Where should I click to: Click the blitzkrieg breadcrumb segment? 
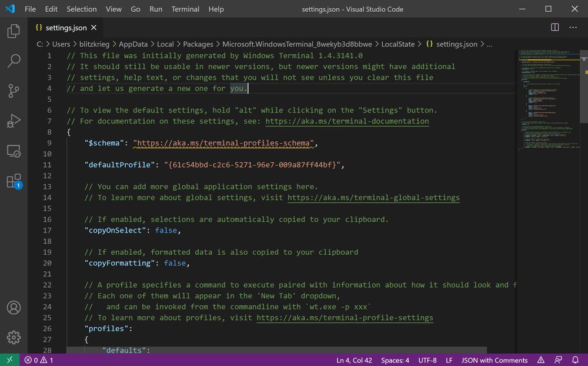95,44
